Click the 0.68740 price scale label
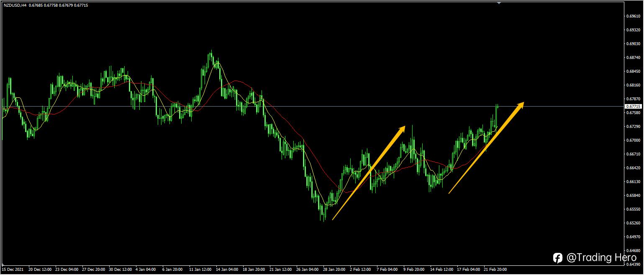Image resolution: width=644 pixels, height=275 pixels. click(633, 58)
